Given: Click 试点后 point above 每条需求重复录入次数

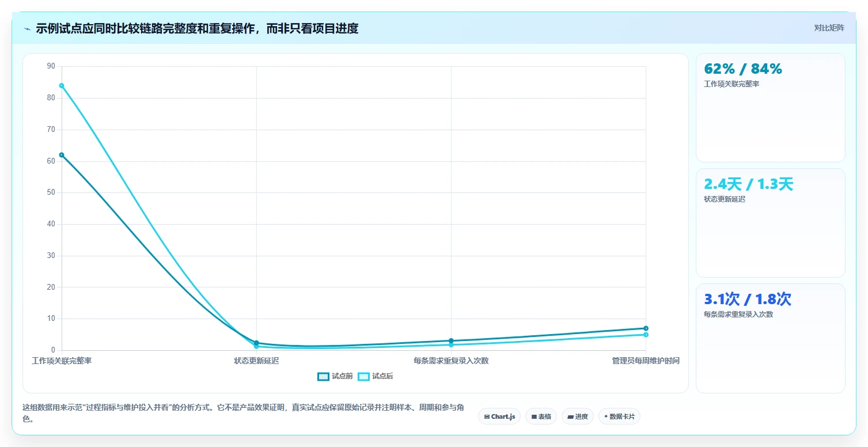Looking at the screenshot, I should coord(451,344).
